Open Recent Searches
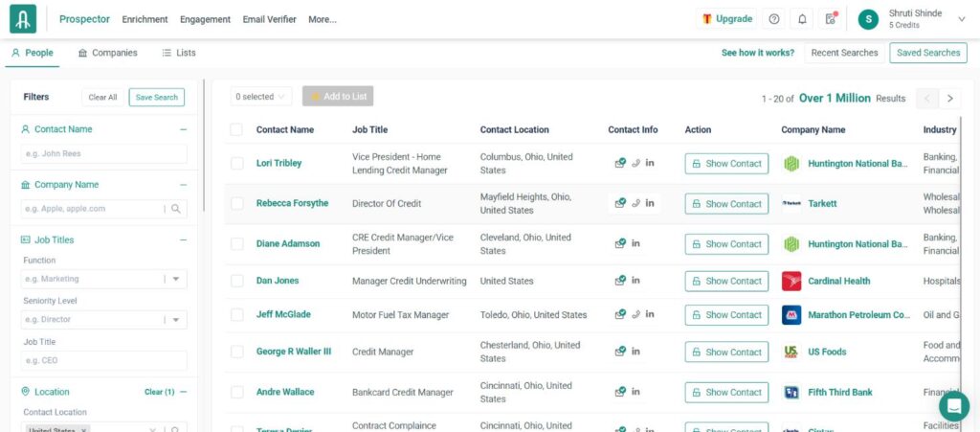This screenshot has width=980, height=432. 844,53
